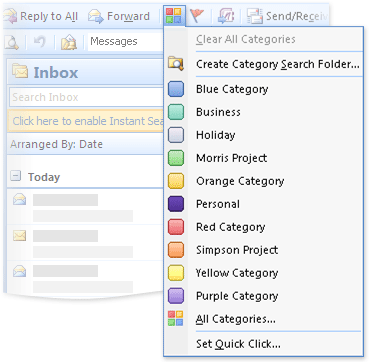This screenshot has height=362, width=369.
Task: Open the Categorize toolbar button
Action: point(174,16)
